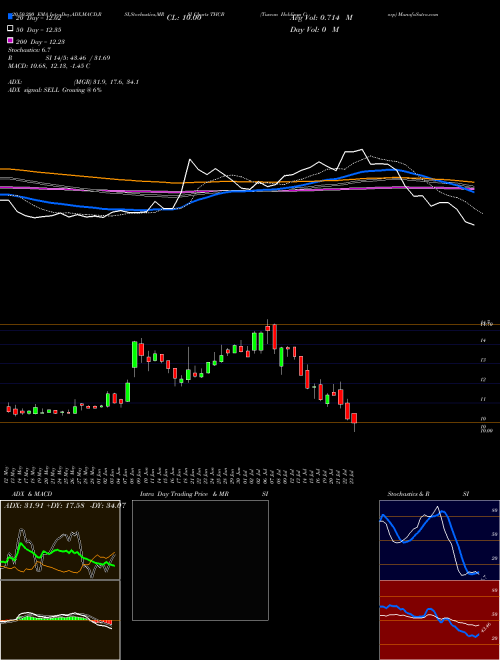Click the highest candlestick near 14.7

[x=268, y=327]
